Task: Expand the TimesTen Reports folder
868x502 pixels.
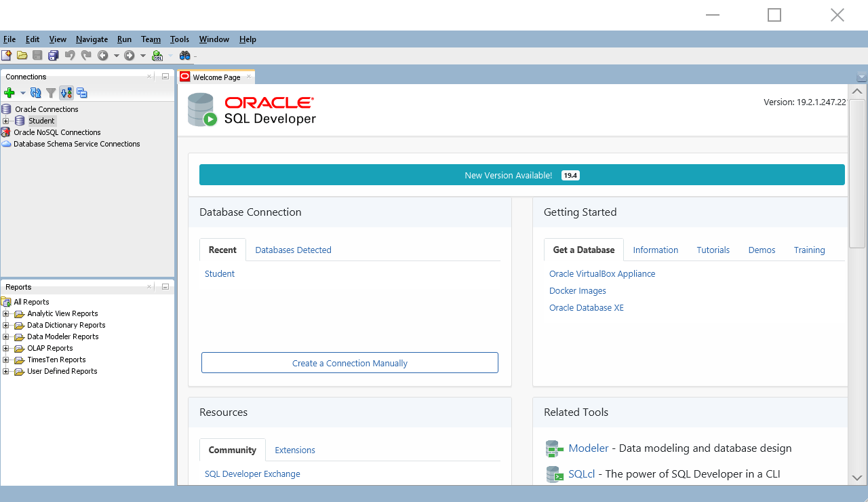Action: point(5,360)
